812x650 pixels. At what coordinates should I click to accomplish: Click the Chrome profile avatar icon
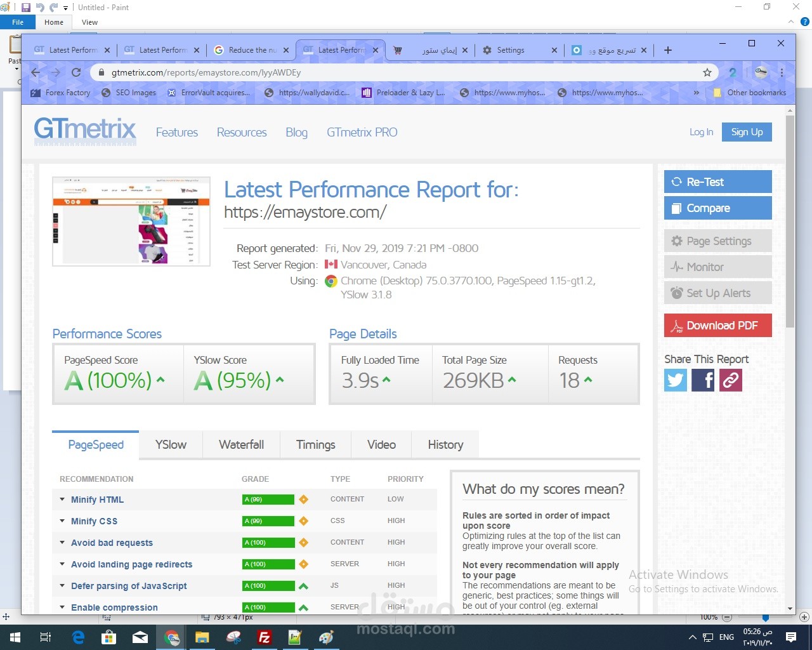tap(761, 72)
